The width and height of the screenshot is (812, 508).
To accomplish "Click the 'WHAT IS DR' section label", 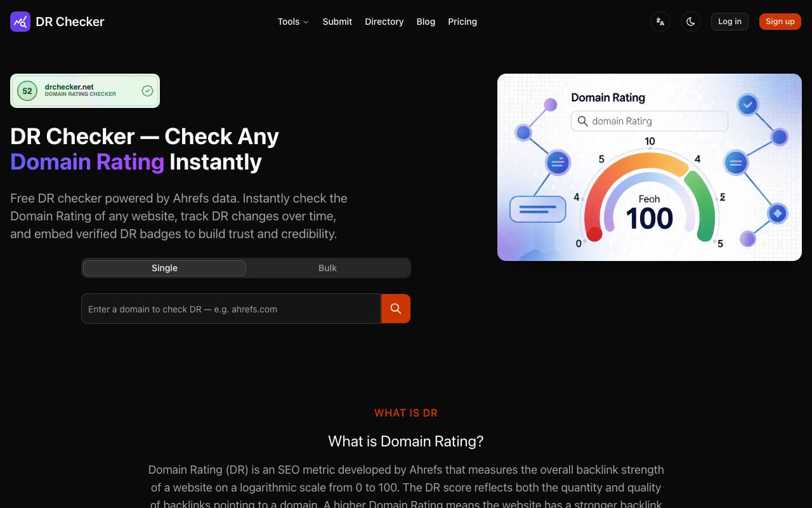I will point(406,413).
